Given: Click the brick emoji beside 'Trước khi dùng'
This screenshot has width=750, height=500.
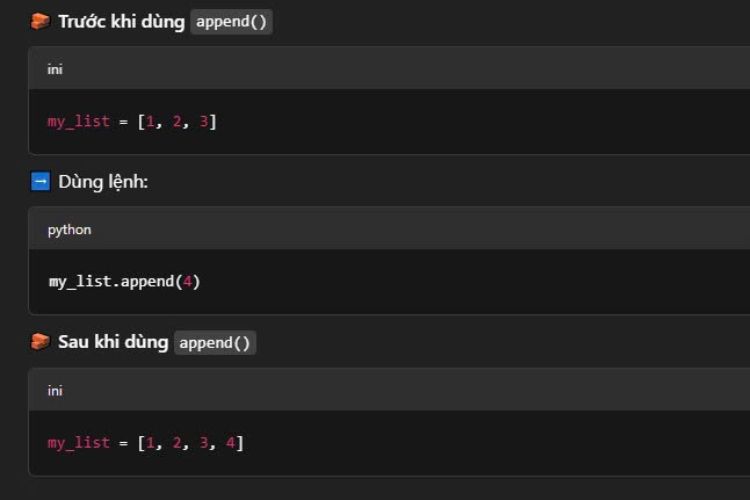Looking at the screenshot, I should [40, 22].
